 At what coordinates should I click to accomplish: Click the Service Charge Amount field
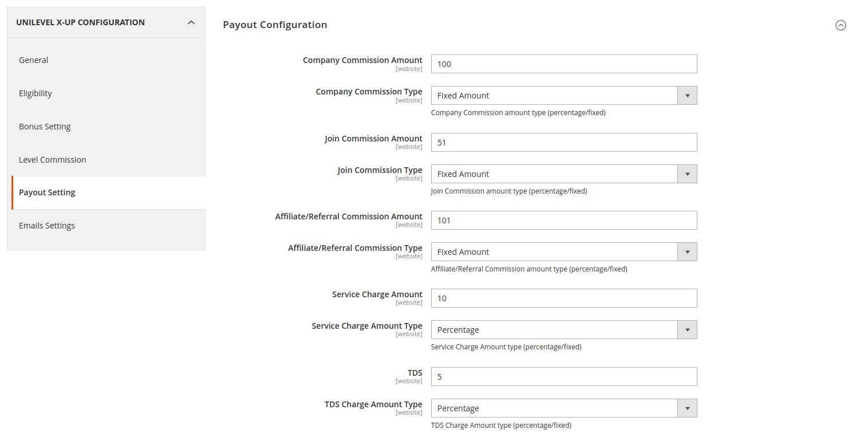[563, 298]
